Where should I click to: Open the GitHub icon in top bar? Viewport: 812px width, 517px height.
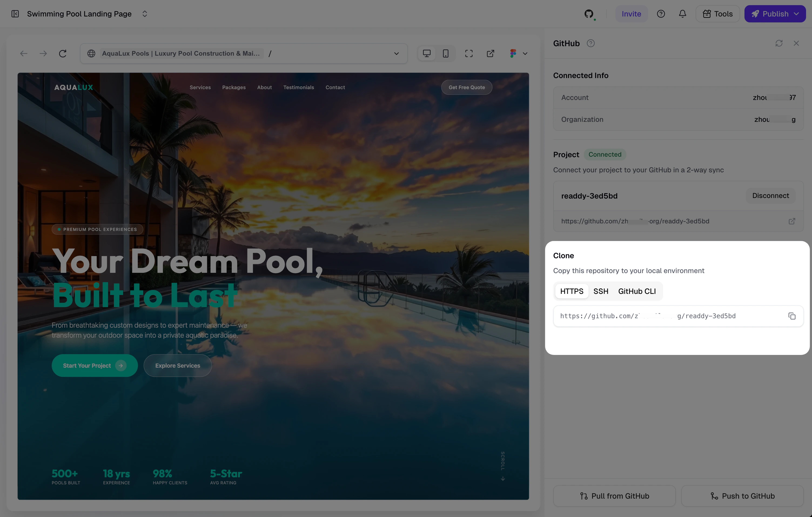pyautogui.click(x=589, y=14)
